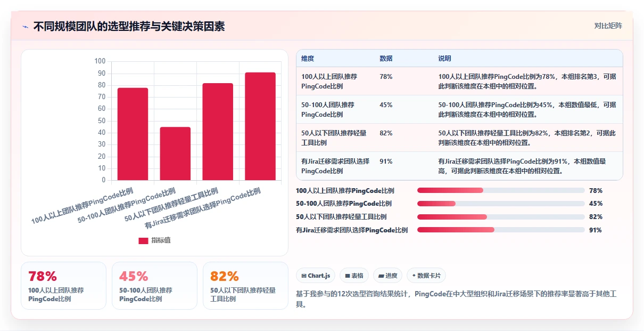Click the 78% progress bar for 100人以上团队
Screen dimensions: 644x331
click(x=501, y=190)
